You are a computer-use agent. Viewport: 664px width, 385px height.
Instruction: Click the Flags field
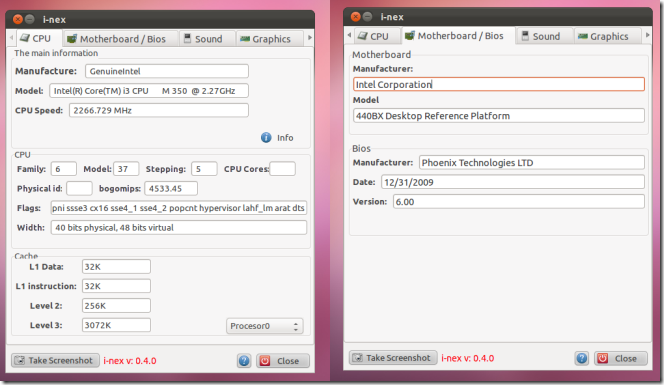tap(179, 208)
